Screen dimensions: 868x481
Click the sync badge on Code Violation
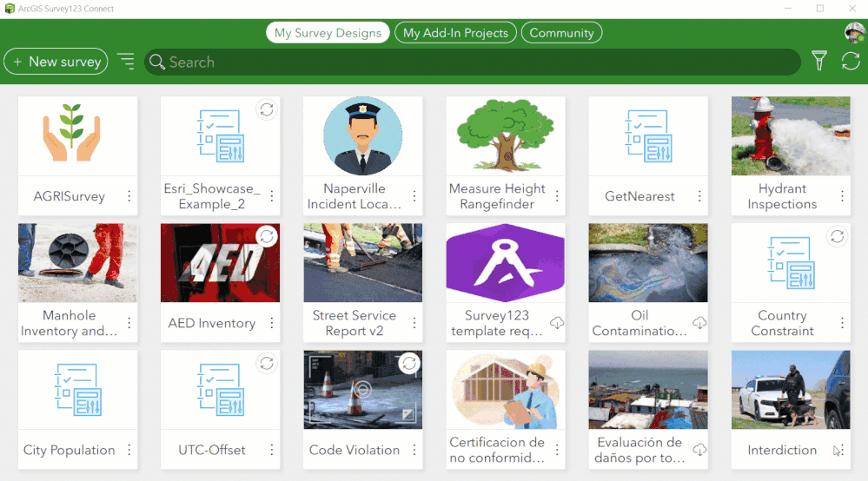pyautogui.click(x=409, y=363)
